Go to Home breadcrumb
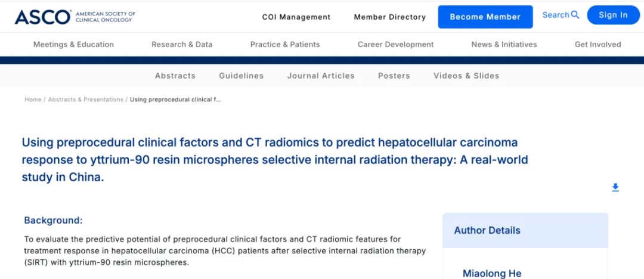The width and height of the screenshot is (644, 279). click(x=33, y=100)
